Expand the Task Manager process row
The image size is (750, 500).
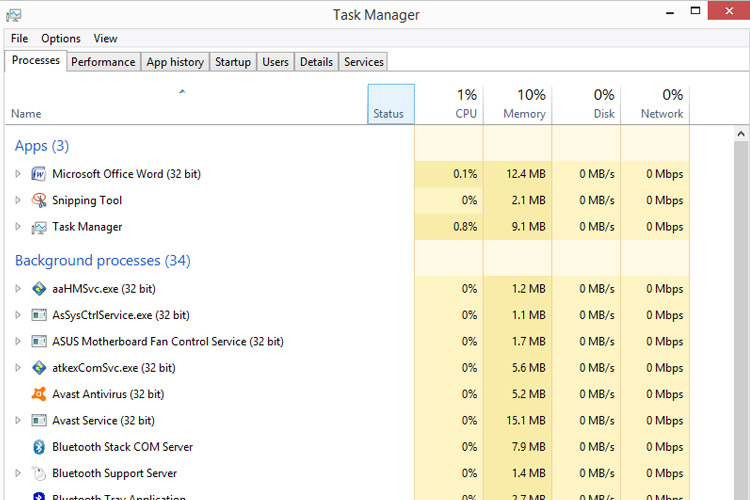[18, 227]
